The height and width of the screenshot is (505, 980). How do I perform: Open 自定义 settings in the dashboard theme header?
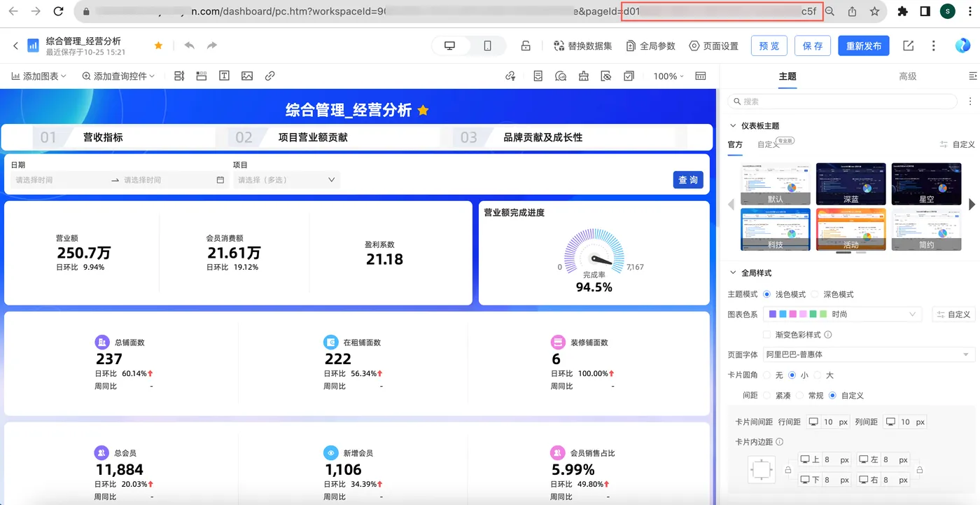click(x=958, y=144)
